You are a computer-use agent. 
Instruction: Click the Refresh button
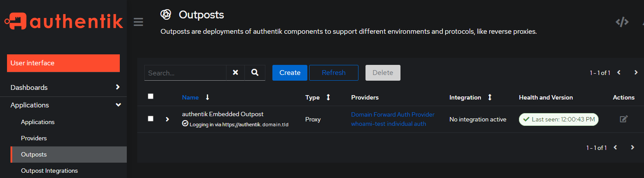click(334, 73)
